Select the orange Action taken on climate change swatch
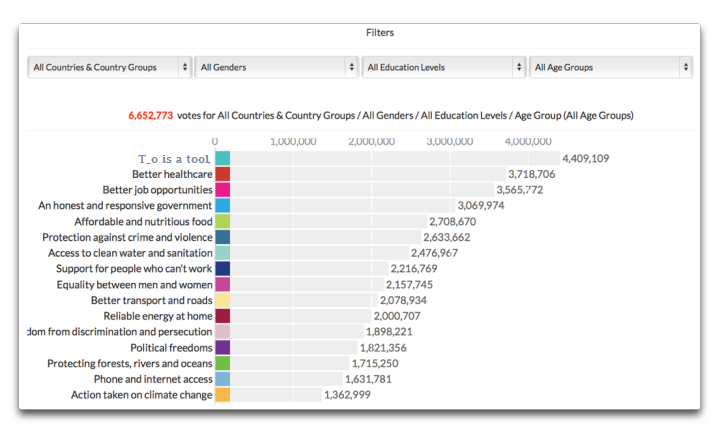This screenshot has height=433, width=720. [222, 395]
